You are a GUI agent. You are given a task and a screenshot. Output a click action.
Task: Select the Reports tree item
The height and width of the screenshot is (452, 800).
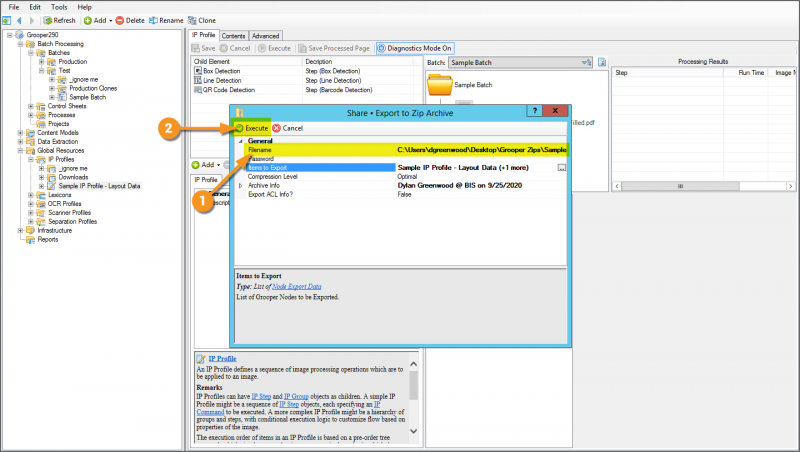coord(47,239)
